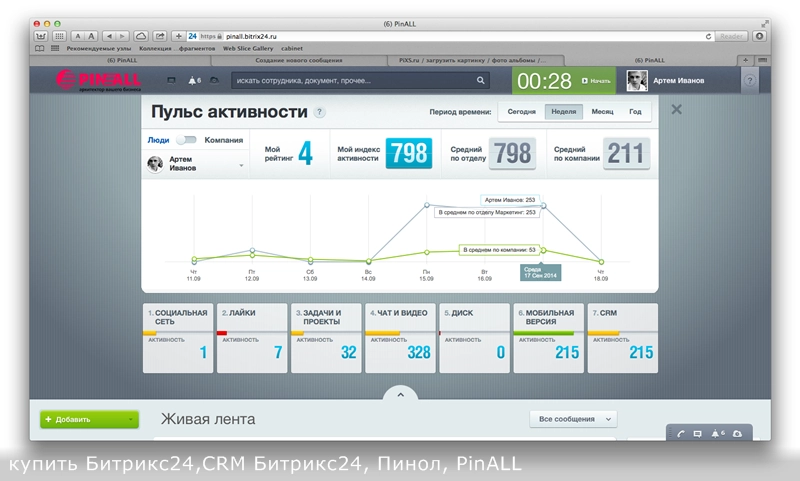Open the Все сообщения filter dropdown
Image resolution: width=800 pixels, height=481 pixels.
pos(573,419)
